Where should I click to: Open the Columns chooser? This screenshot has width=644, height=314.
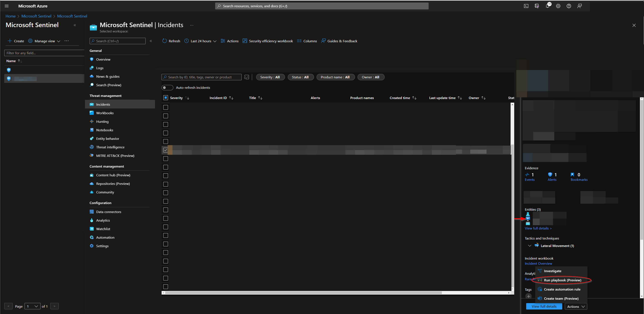click(307, 41)
